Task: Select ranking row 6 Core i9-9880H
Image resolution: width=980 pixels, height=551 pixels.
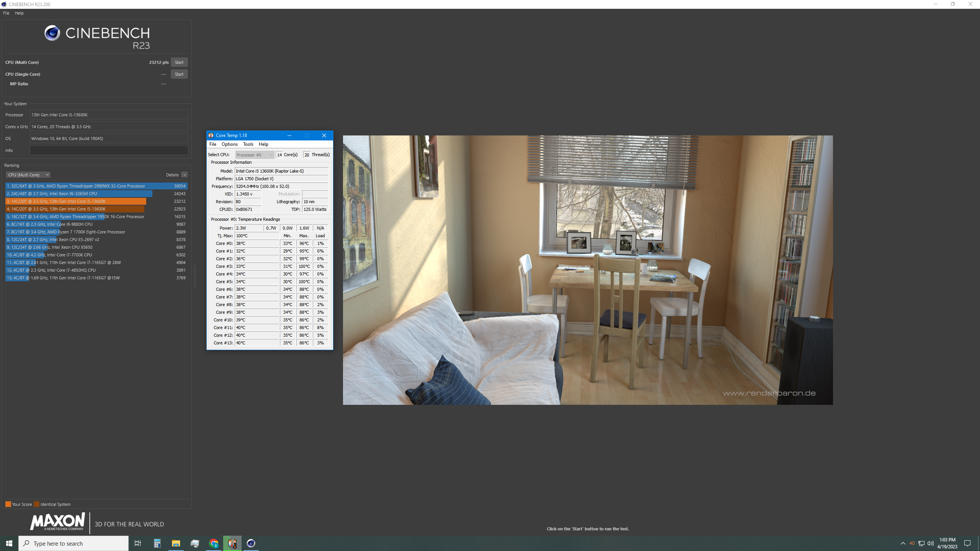Action: (x=96, y=224)
